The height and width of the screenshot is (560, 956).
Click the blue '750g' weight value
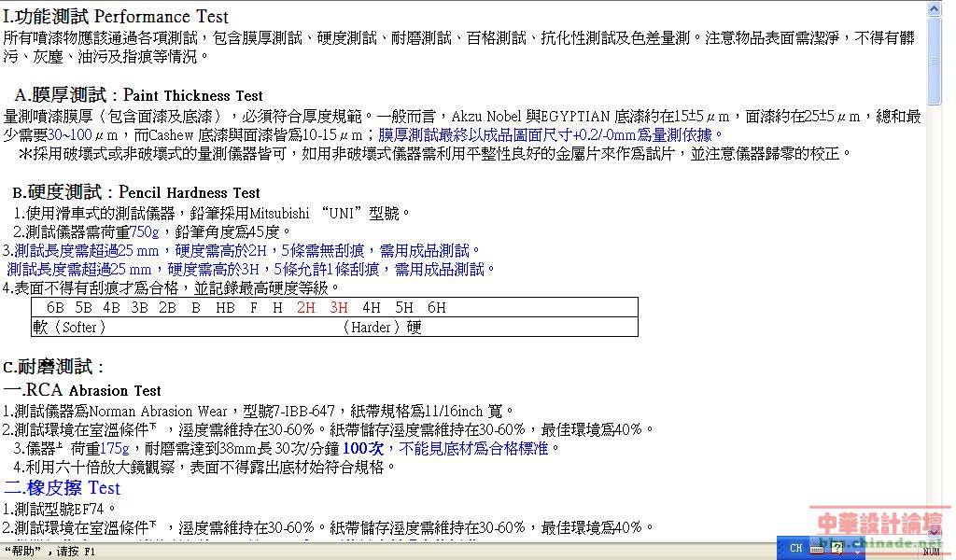coord(144,232)
